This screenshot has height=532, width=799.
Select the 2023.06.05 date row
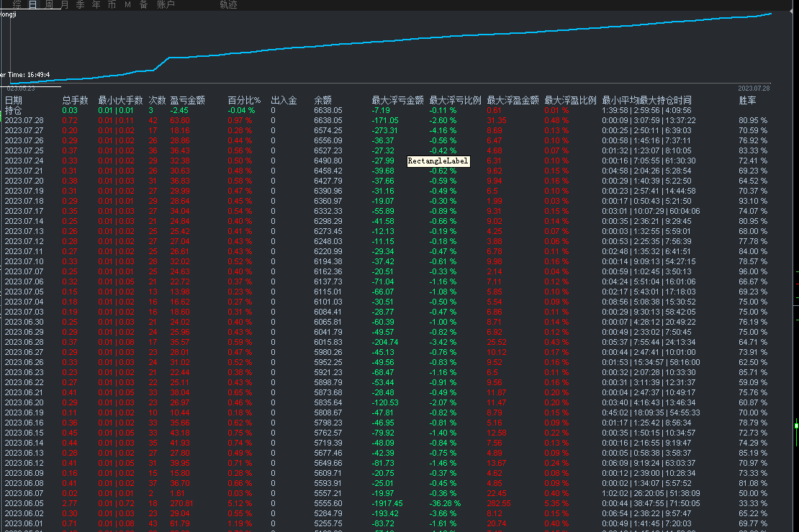pos(24,503)
